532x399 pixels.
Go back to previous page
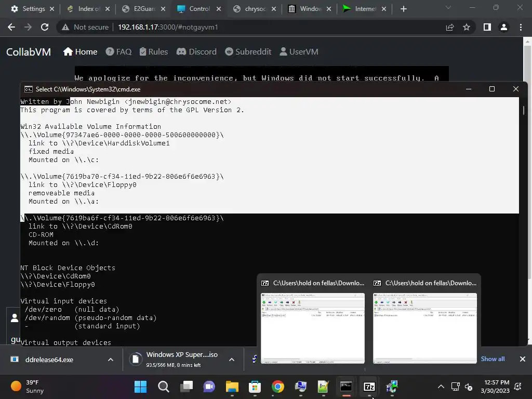(x=11, y=27)
